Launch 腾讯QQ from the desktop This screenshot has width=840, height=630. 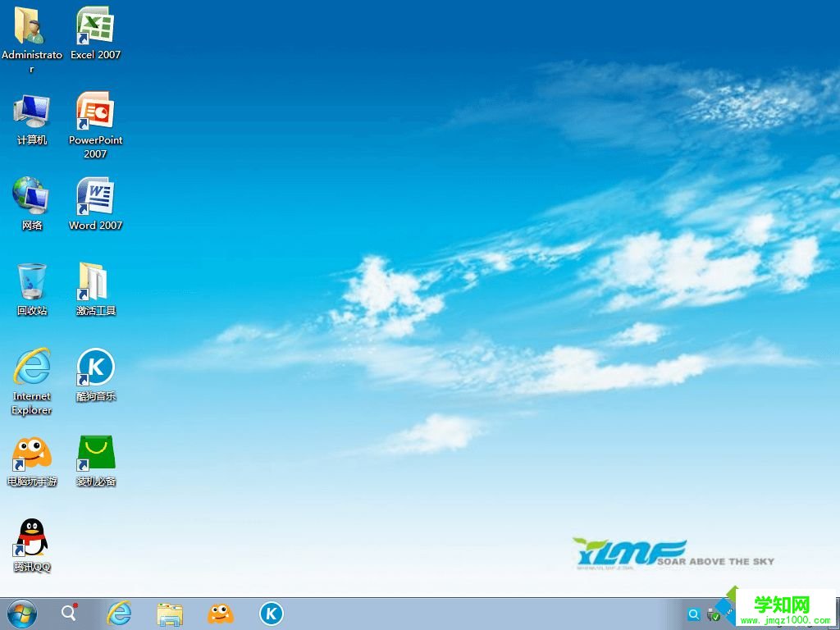point(31,537)
